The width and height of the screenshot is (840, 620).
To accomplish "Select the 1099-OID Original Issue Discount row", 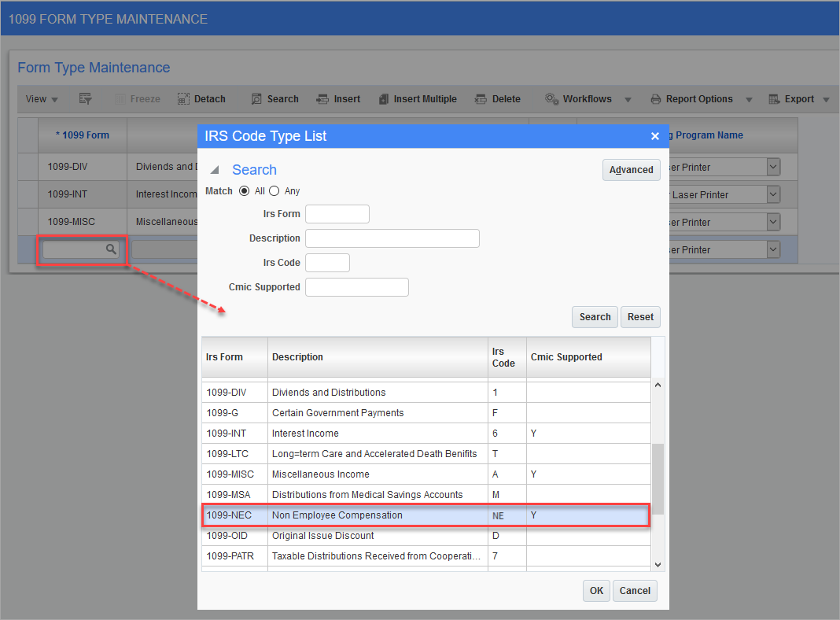I will pos(426,535).
